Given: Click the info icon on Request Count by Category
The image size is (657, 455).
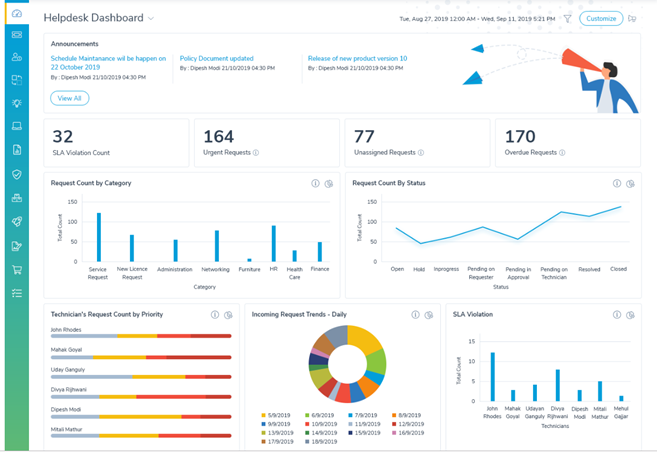Looking at the screenshot, I should coord(316,184).
